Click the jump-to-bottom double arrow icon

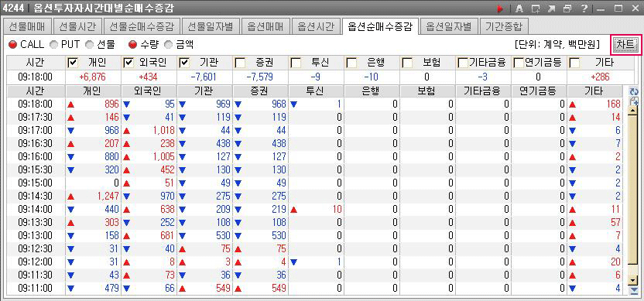coord(633,291)
